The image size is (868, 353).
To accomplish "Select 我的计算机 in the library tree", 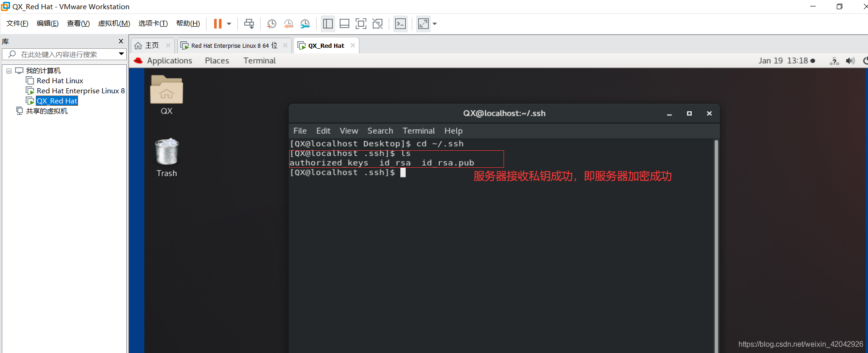I will click(x=43, y=70).
